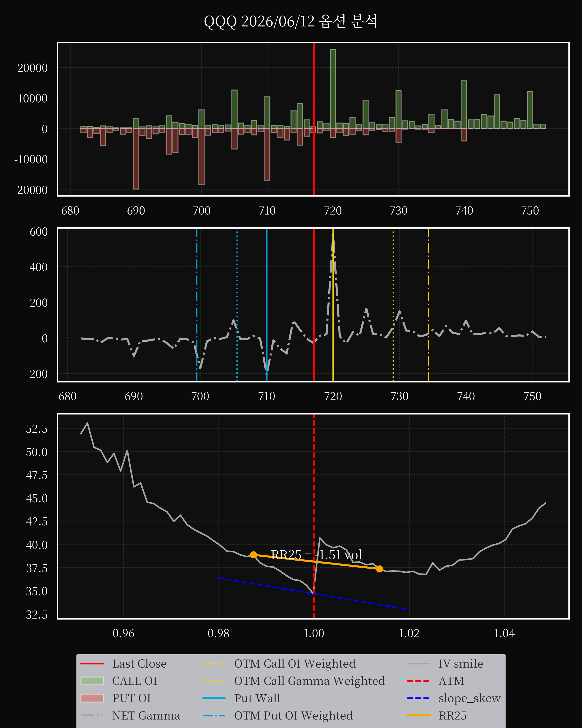
Task: Click the ATM legend label
Action: coord(452,681)
